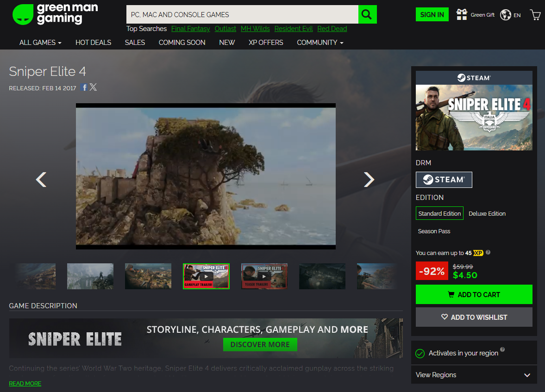Click the XP badge icon
The image size is (545, 392).
[478, 253]
